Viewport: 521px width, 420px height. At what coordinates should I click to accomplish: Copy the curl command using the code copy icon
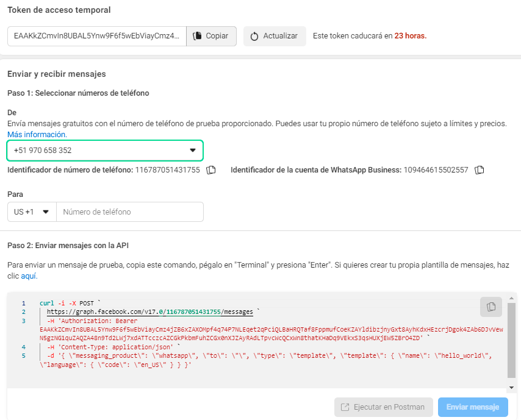(x=490, y=307)
